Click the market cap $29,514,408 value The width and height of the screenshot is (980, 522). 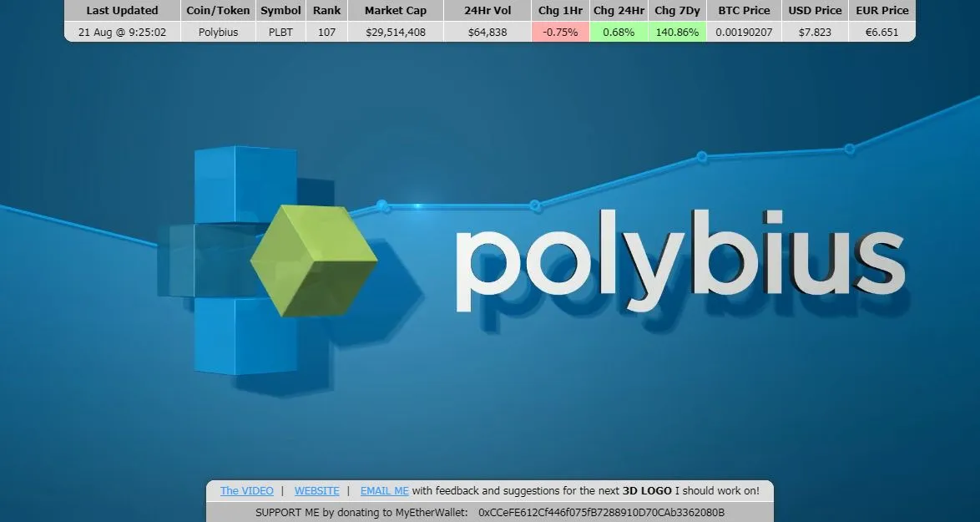click(396, 32)
